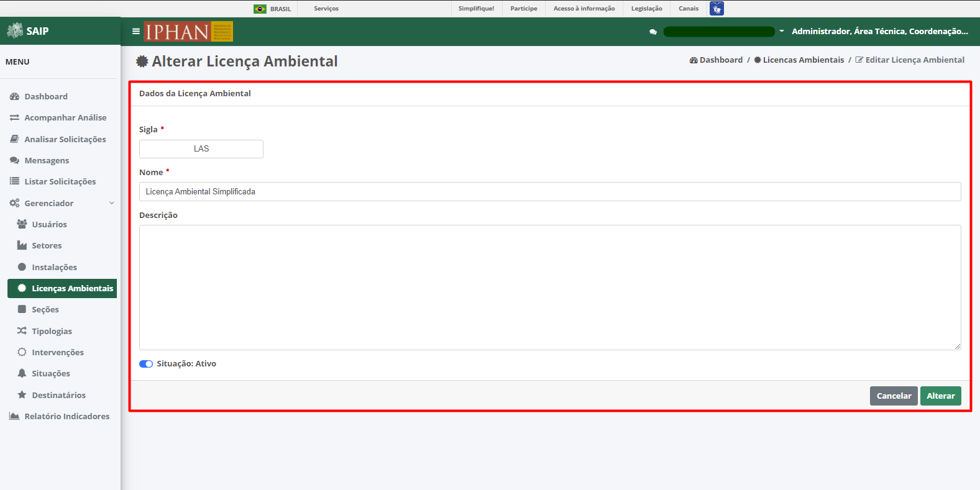The image size is (980, 490).
Task: Go to Acompanhar Análise menu item
Action: (x=65, y=117)
